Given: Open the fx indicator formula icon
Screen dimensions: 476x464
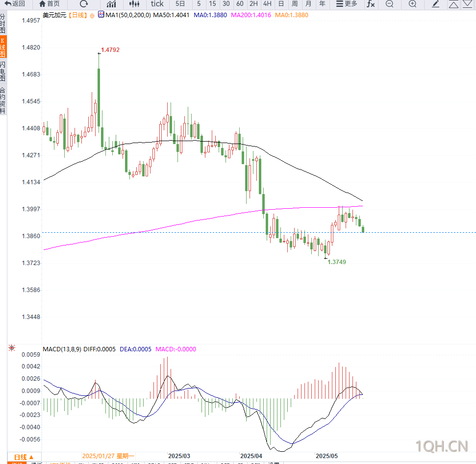Looking at the screenshot, I should tap(371, 3).
